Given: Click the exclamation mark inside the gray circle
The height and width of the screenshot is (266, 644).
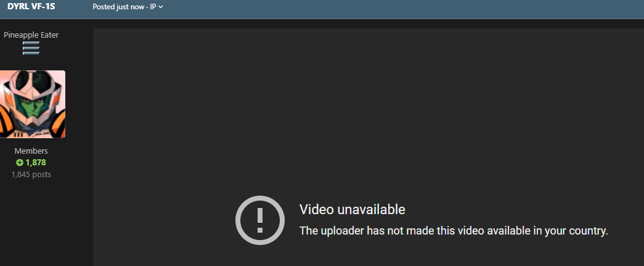Looking at the screenshot, I should pos(259,220).
